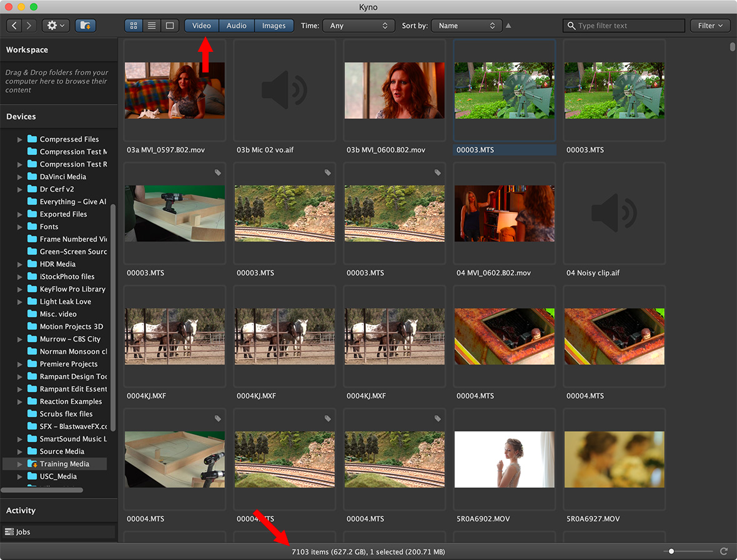Switch to detail view
The width and height of the screenshot is (737, 560).
click(170, 26)
